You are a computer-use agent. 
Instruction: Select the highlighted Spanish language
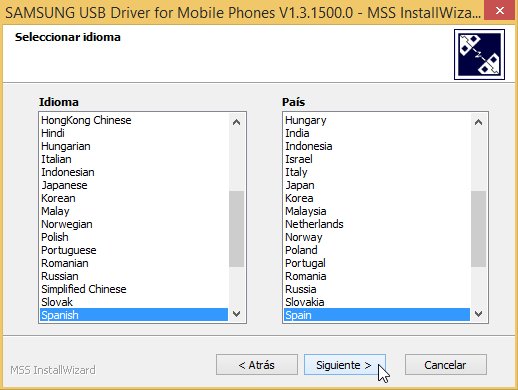pyautogui.click(x=134, y=315)
